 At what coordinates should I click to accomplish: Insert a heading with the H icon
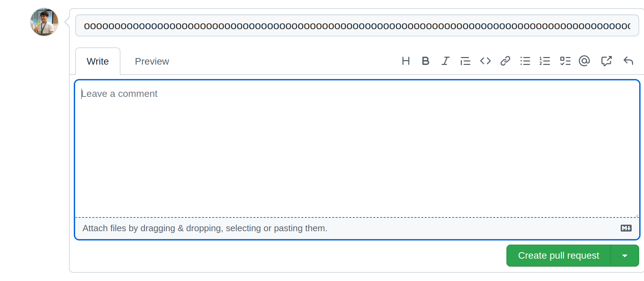406,61
